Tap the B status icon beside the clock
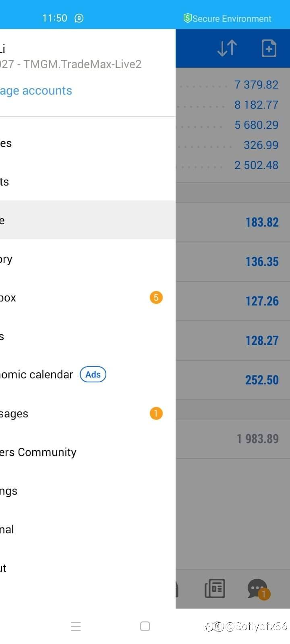The width and height of the screenshot is (290, 644). point(79,18)
